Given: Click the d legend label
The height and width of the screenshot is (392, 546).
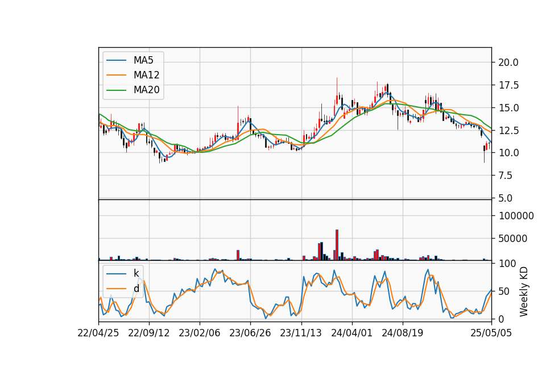Looking at the screenshot, I should coord(136,289).
